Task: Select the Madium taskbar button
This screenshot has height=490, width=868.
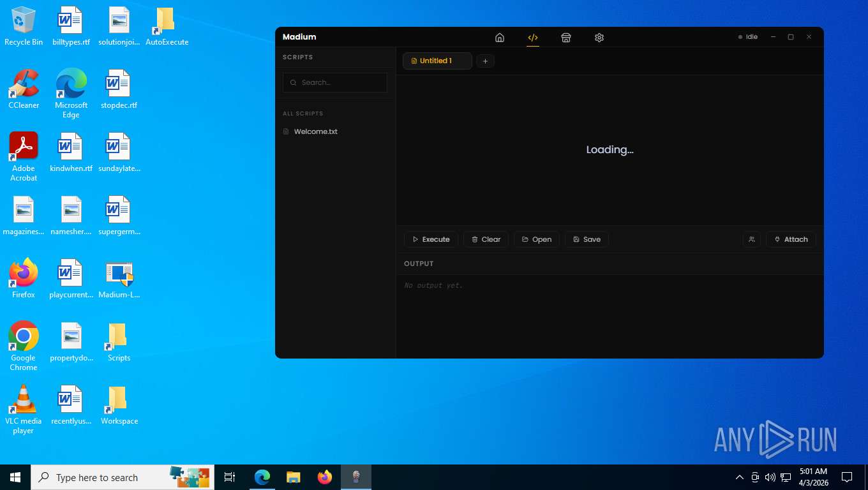Action: 356,477
